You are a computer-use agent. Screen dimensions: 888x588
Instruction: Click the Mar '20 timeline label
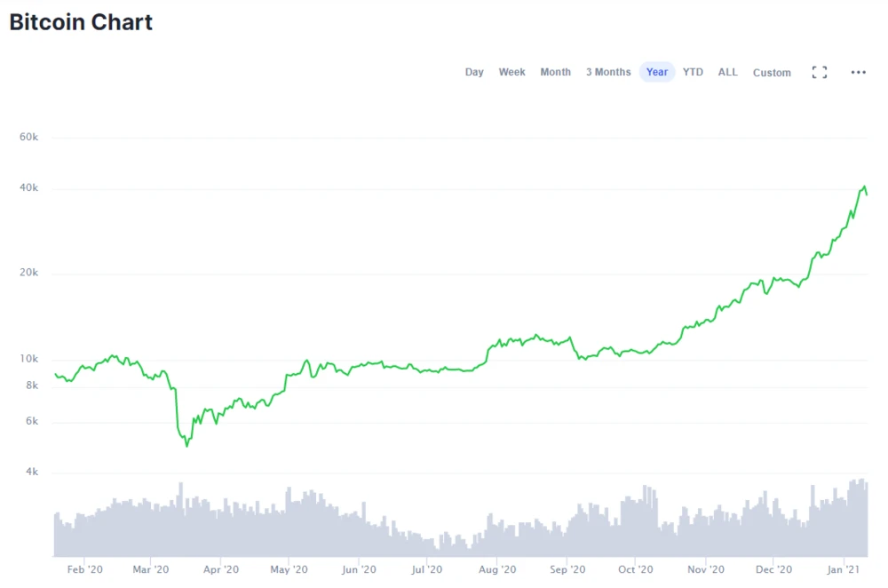(151, 569)
